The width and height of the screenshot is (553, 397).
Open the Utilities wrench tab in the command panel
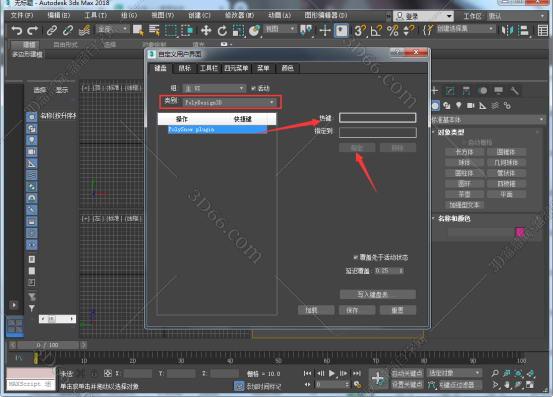[x=515, y=91]
